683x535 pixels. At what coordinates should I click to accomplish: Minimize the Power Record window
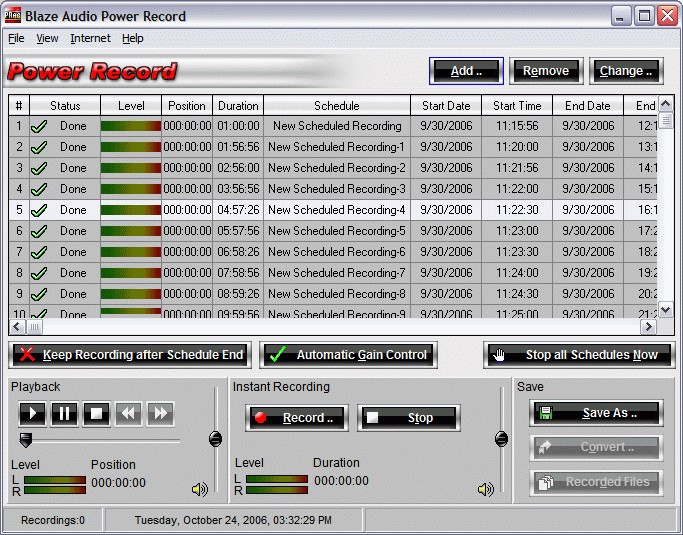(x=621, y=16)
